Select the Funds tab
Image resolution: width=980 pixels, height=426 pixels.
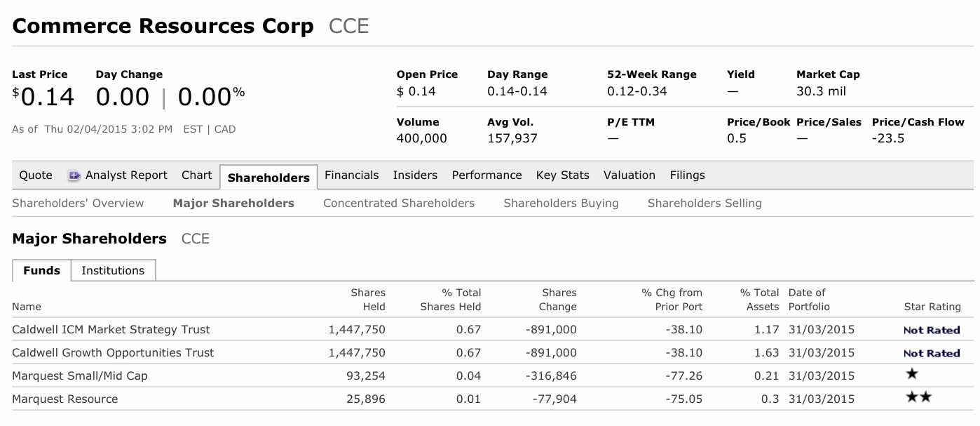[x=41, y=271]
